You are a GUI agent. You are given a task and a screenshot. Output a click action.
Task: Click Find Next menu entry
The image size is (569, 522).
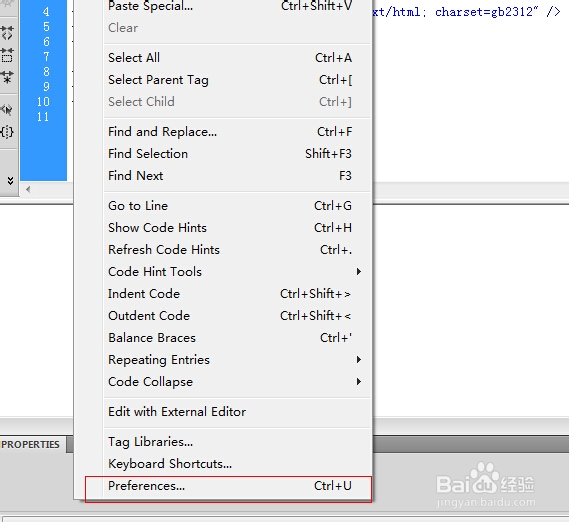pyautogui.click(x=229, y=176)
